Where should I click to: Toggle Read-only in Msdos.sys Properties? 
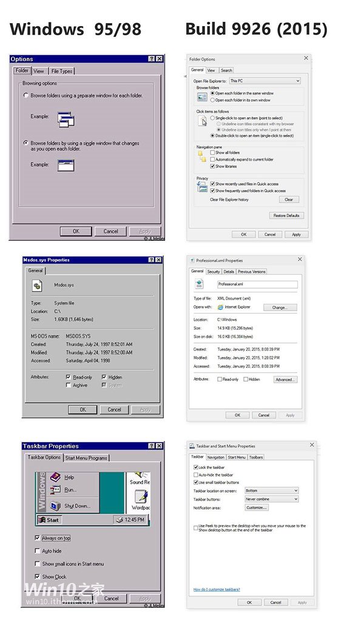pyautogui.click(x=69, y=377)
